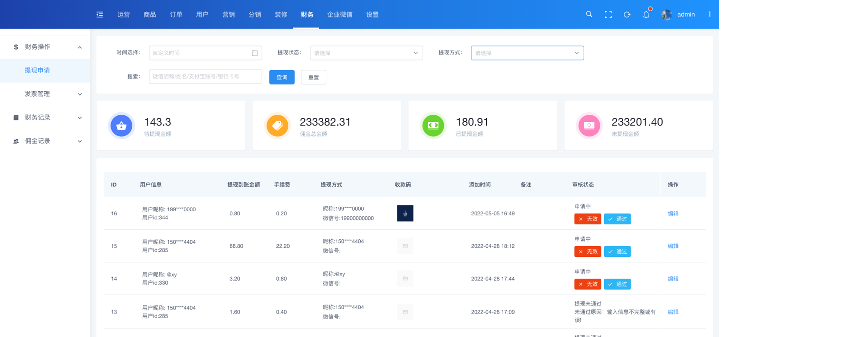Toggle fullscreen mode icon

[608, 15]
